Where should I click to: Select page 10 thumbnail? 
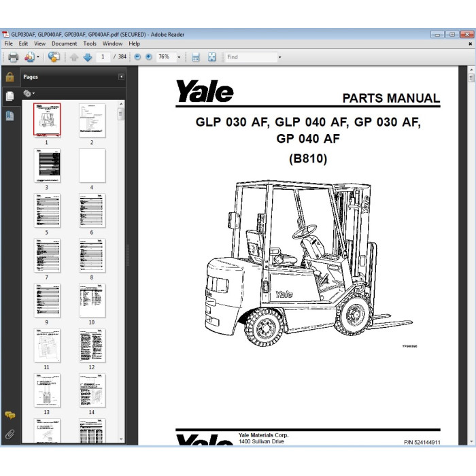click(92, 301)
